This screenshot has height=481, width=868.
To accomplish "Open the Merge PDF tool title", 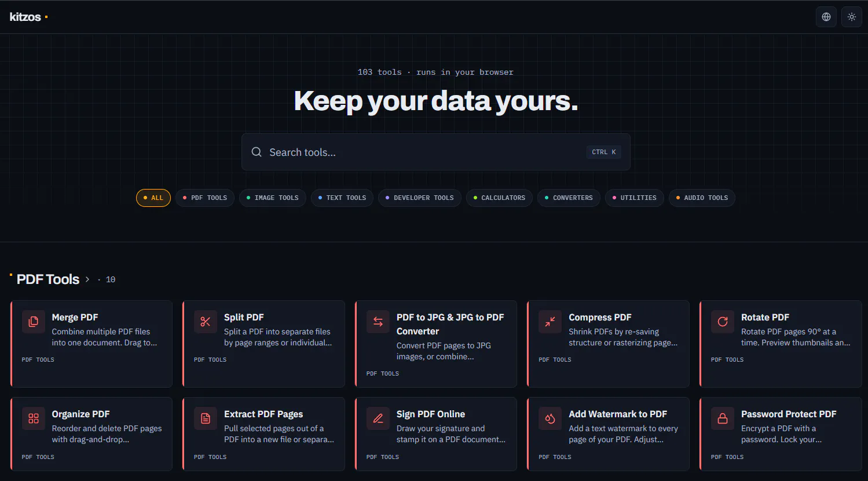I will [x=75, y=318].
